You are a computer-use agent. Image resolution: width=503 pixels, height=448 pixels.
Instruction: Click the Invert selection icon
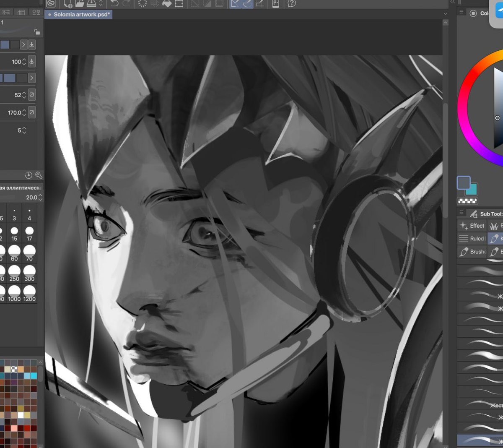click(x=207, y=3)
